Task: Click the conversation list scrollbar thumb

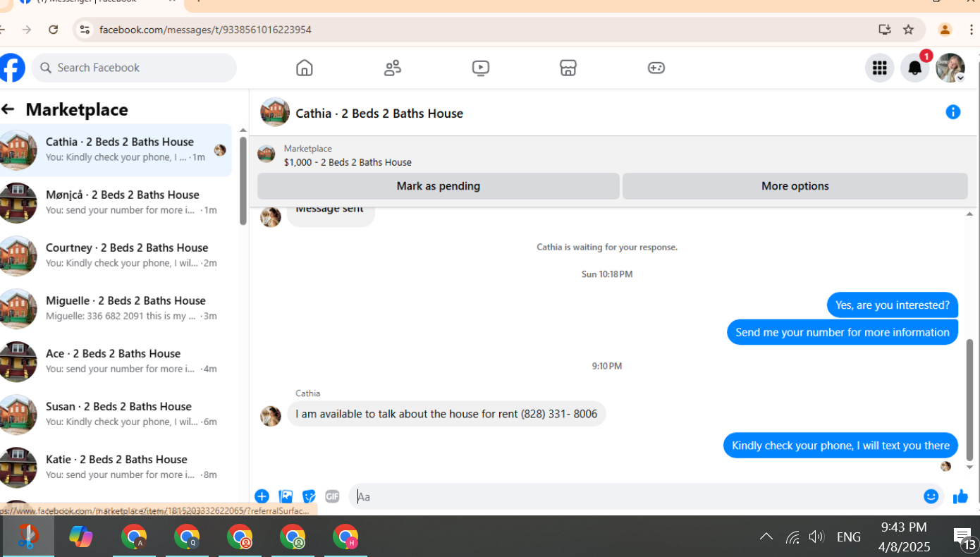Action: [x=243, y=180]
